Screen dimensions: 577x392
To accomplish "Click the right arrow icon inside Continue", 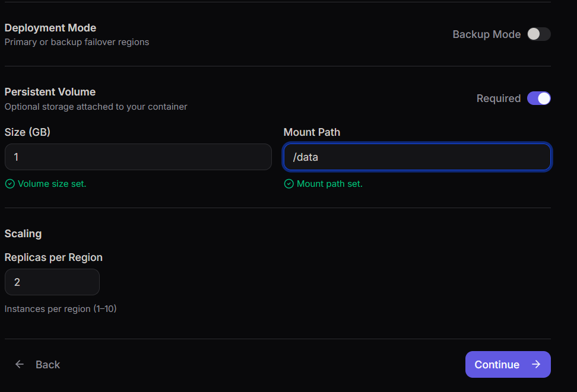I will [536, 365].
